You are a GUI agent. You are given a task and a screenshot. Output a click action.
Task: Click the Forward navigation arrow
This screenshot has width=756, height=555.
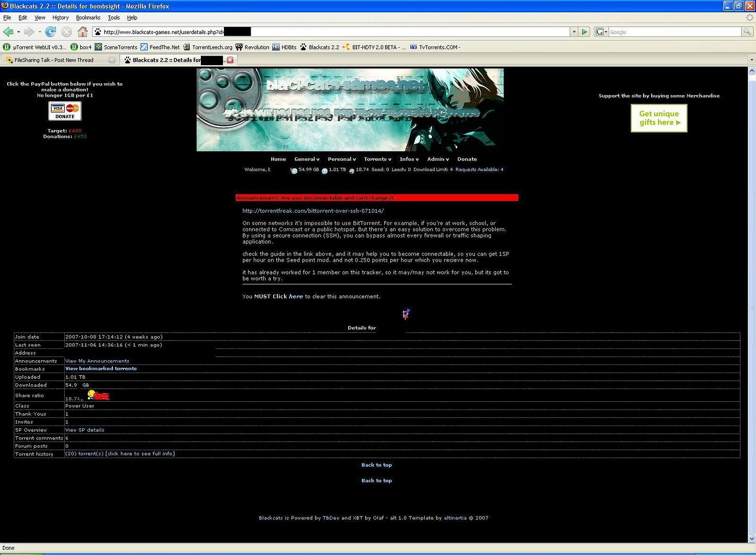click(x=29, y=32)
